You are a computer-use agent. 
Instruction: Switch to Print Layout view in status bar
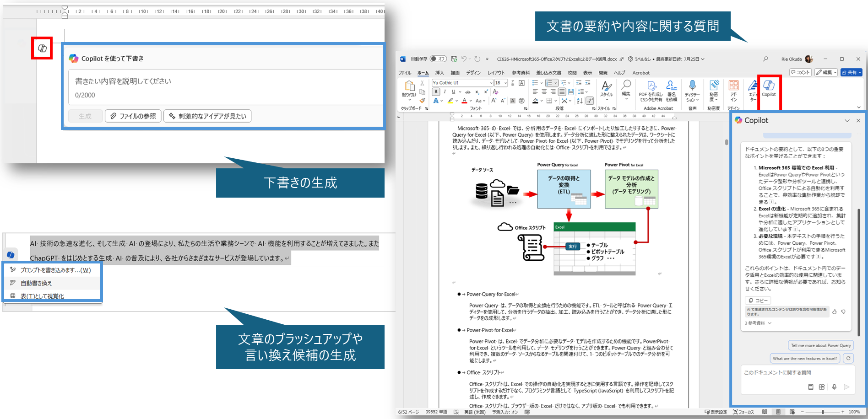778,412
